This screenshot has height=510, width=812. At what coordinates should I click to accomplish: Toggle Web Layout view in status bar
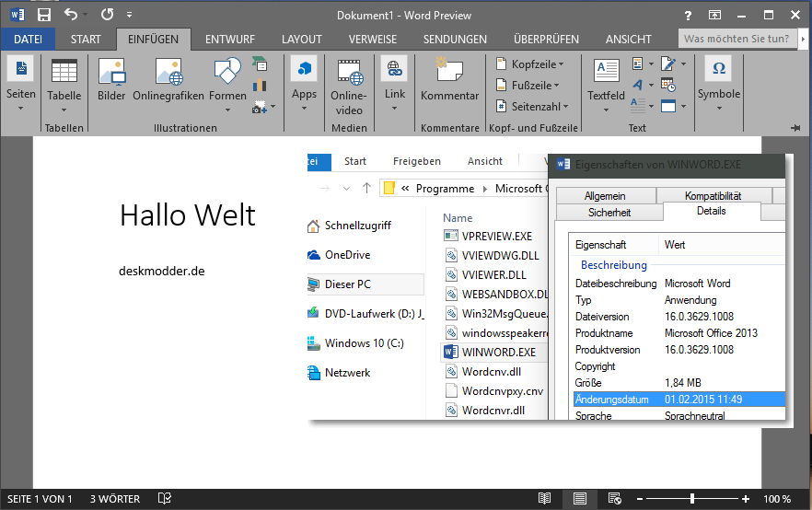[x=614, y=499]
